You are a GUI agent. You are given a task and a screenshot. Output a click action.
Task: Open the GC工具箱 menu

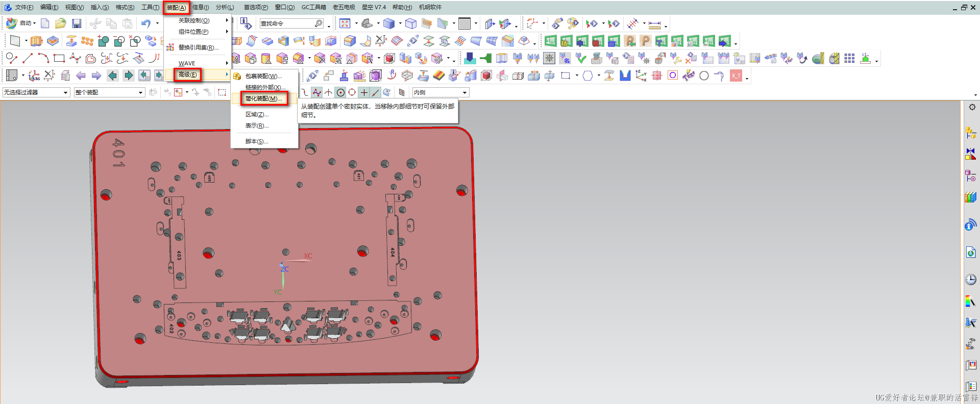pos(313,7)
